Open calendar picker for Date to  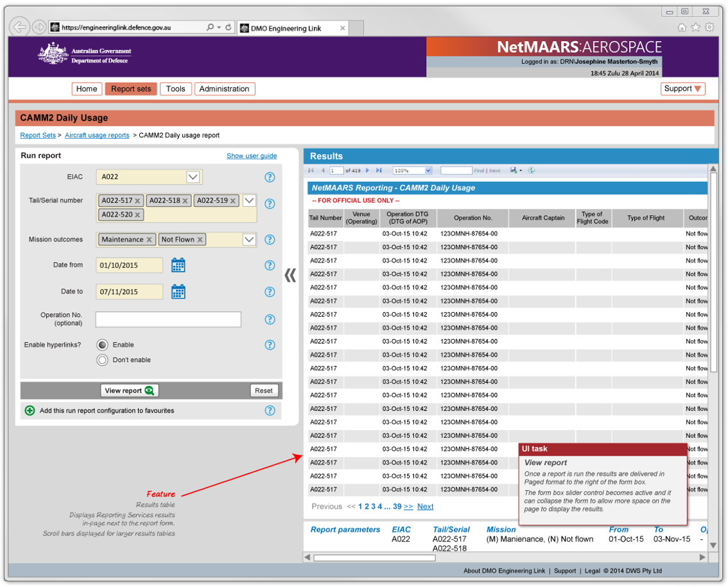pos(178,292)
